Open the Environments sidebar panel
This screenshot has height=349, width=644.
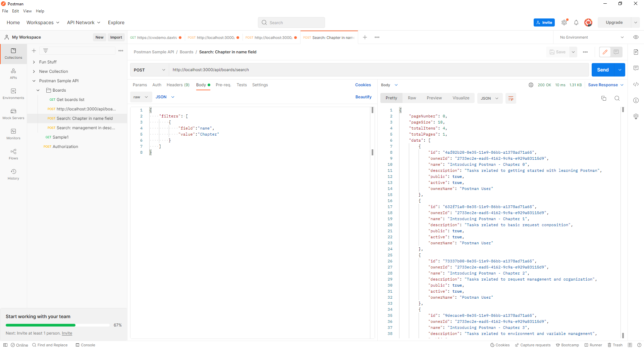(x=13, y=94)
